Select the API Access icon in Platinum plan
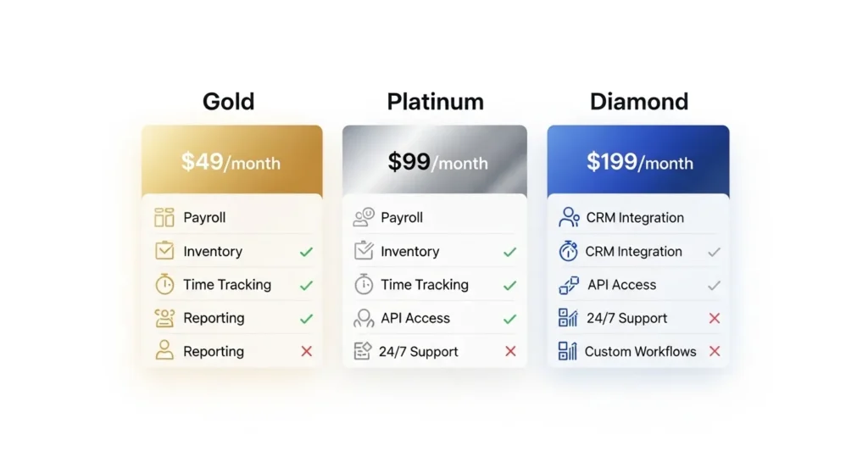The height and width of the screenshot is (474, 868). click(x=364, y=318)
